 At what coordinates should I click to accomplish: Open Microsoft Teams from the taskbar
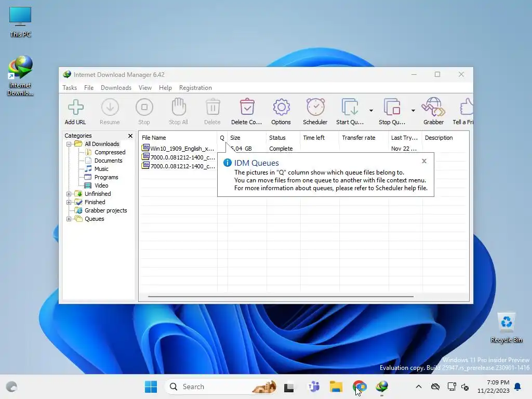pos(313,387)
